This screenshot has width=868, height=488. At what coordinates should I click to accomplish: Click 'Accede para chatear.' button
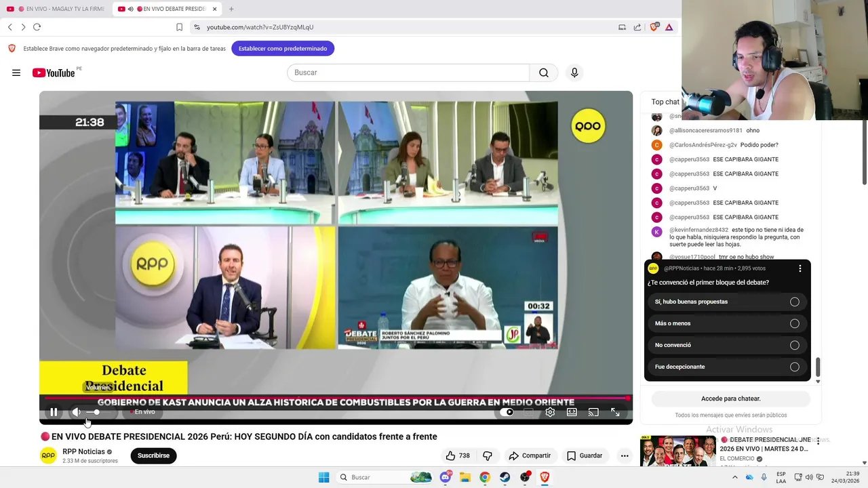coord(731,399)
